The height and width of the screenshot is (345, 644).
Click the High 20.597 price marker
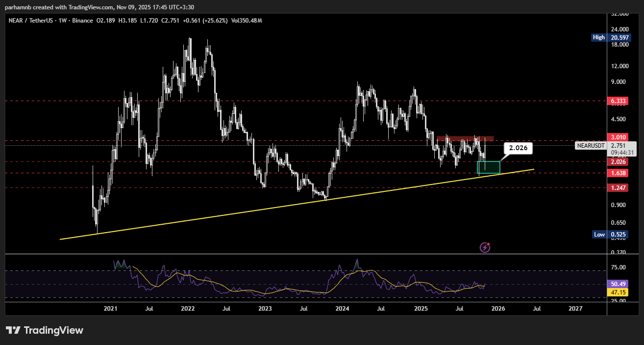click(610, 37)
